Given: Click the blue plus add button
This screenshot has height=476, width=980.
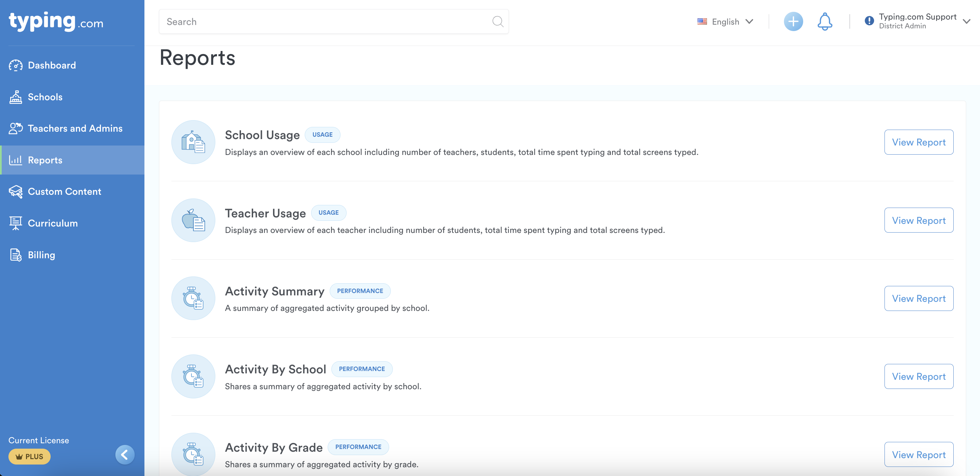Looking at the screenshot, I should coord(793,22).
